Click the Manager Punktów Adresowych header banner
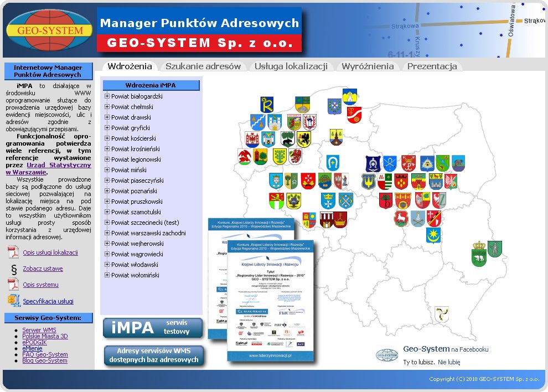 [199, 30]
